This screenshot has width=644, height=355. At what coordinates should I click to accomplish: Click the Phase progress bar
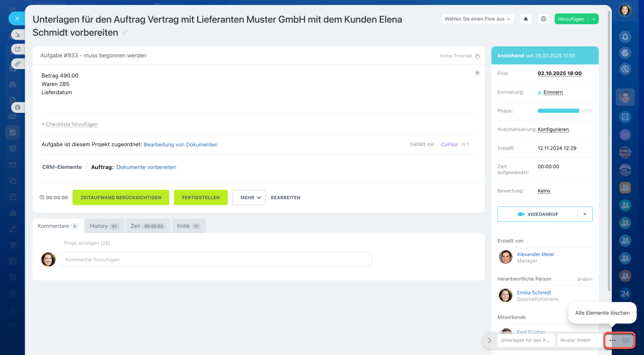[x=565, y=111]
